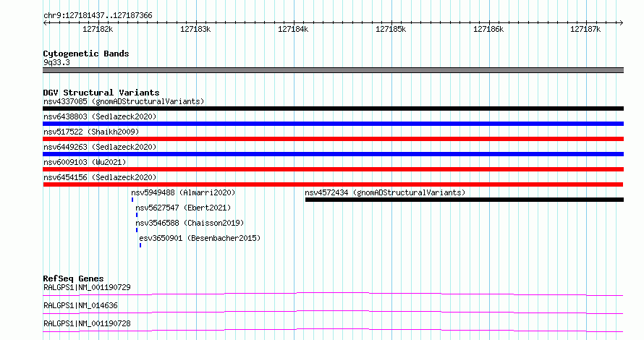Click the small blue marker below nsv5627547
Image resolution: width=644 pixels, height=340 pixels.
(137, 215)
